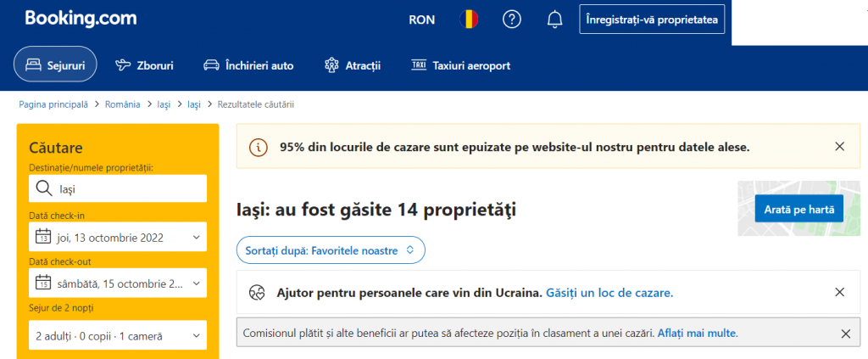This screenshot has width=868, height=359.
Task: Open check-in date dropdown joi, 13 octombrie
Action: 118,237
